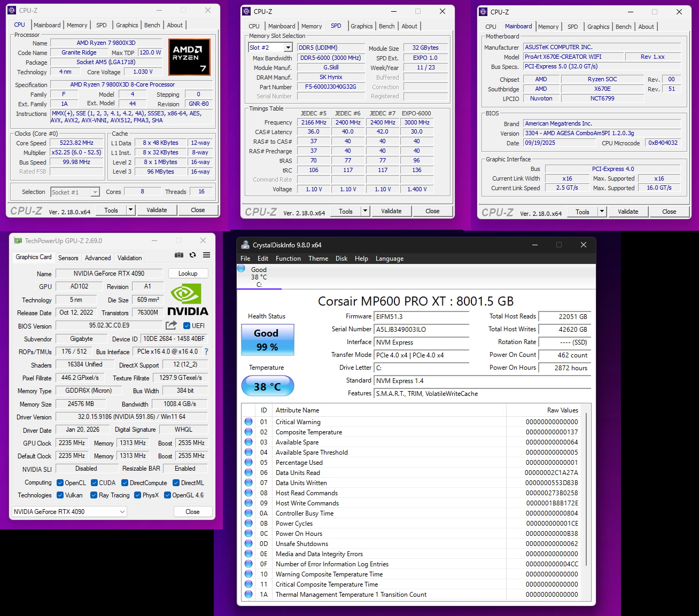Click Validate in the Mainboard CPU-Z window
Screen dimensions: 699x616
[x=628, y=212]
